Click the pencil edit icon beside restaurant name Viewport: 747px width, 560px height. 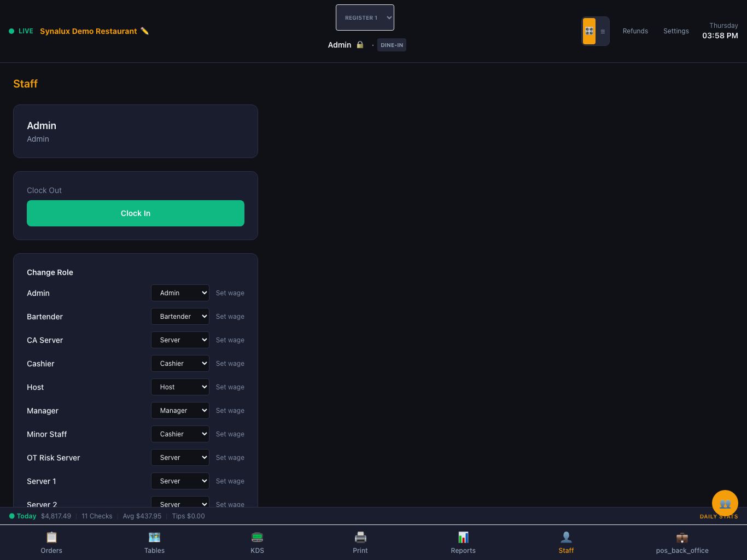(x=145, y=31)
